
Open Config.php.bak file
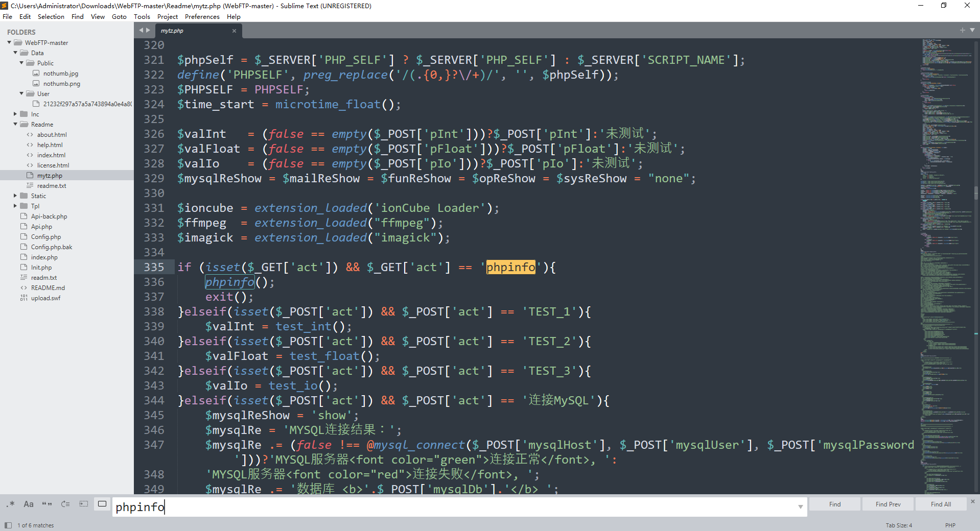click(51, 247)
